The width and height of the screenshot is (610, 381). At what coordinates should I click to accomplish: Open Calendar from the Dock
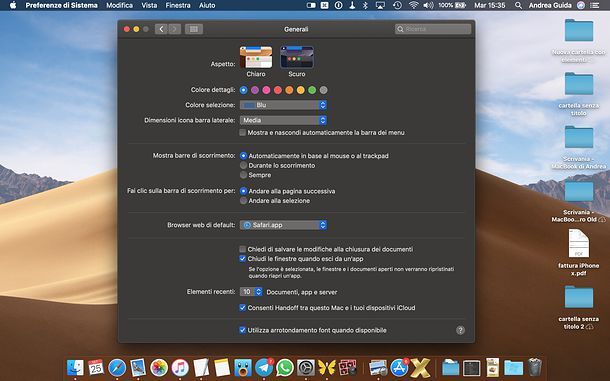pos(96,367)
